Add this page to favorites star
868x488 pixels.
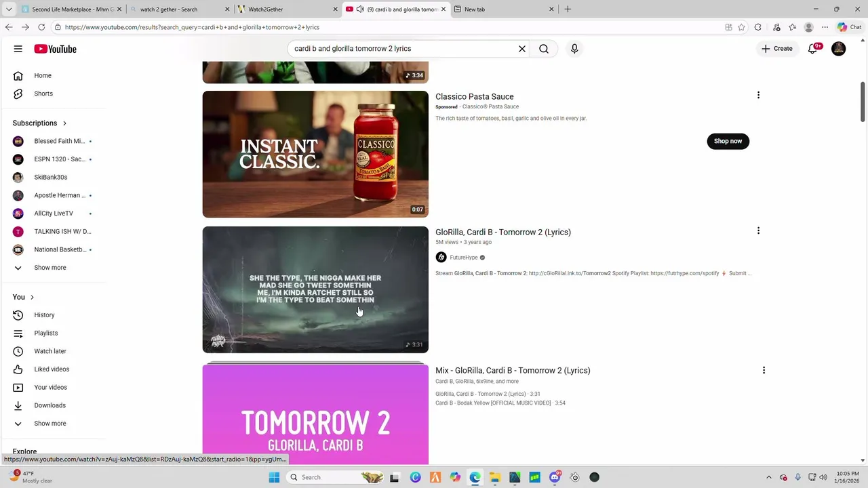pos(741,27)
